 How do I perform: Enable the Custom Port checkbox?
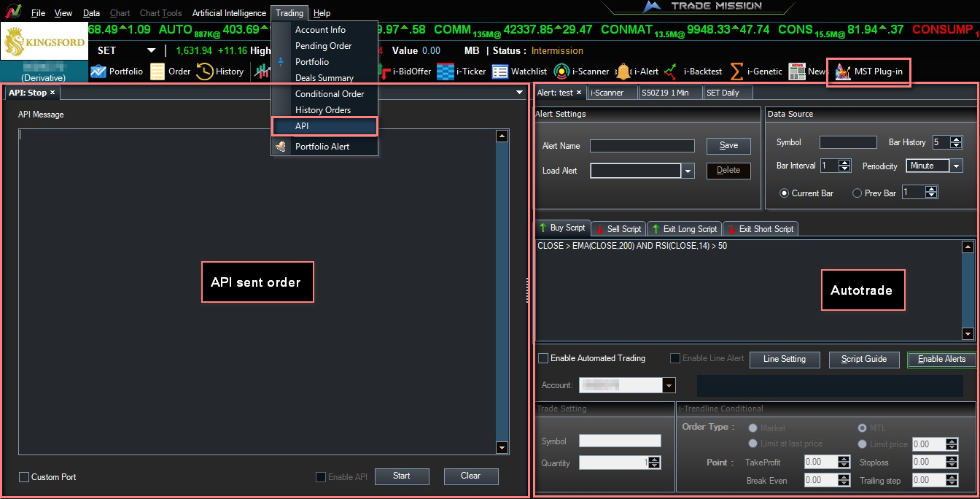(x=24, y=477)
